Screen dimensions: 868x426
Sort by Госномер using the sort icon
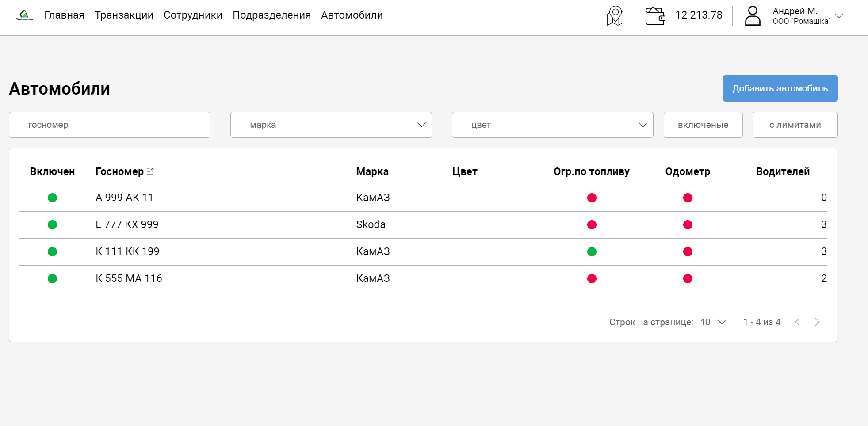150,171
